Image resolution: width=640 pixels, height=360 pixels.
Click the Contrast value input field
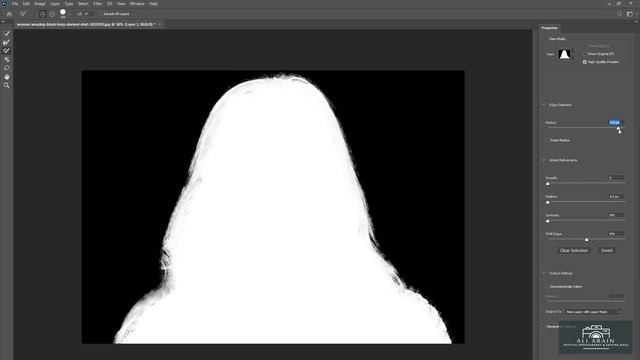coord(616,215)
